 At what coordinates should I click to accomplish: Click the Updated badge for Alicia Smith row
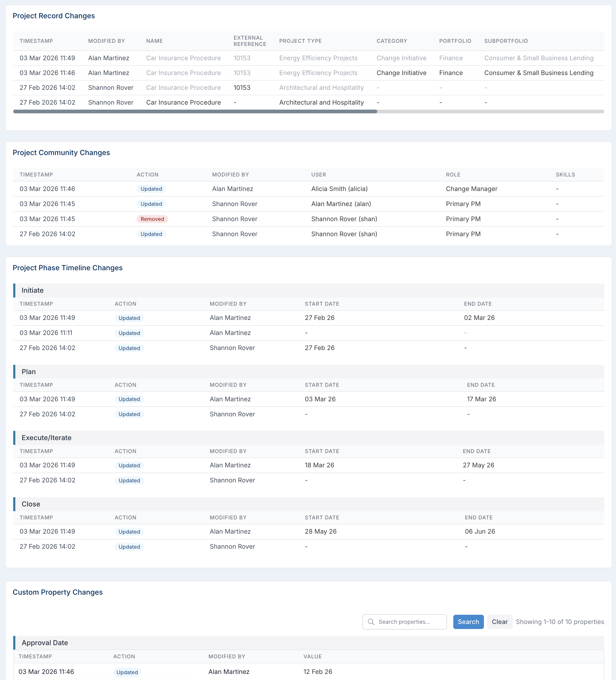point(151,189)
